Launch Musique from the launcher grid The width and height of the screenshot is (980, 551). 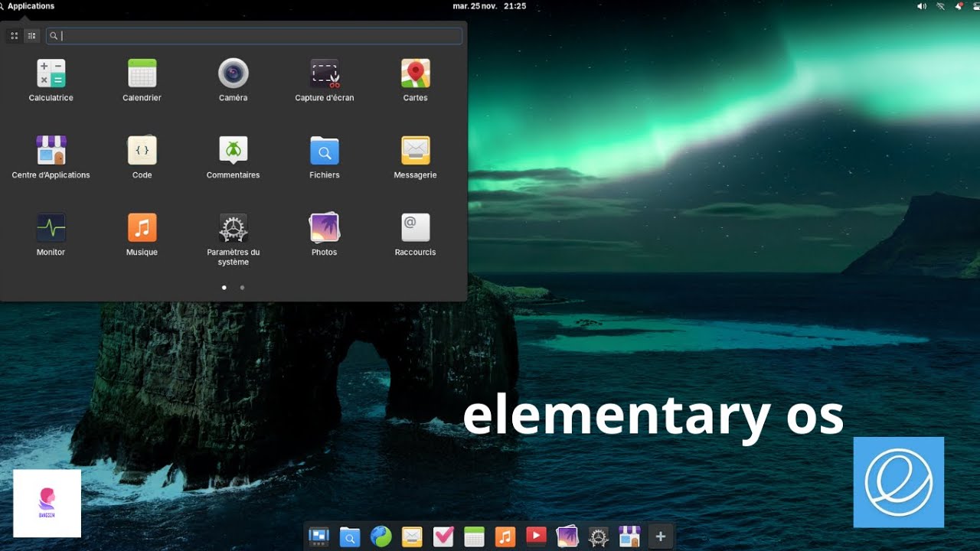pyautogui.click(x=142, y=234)
